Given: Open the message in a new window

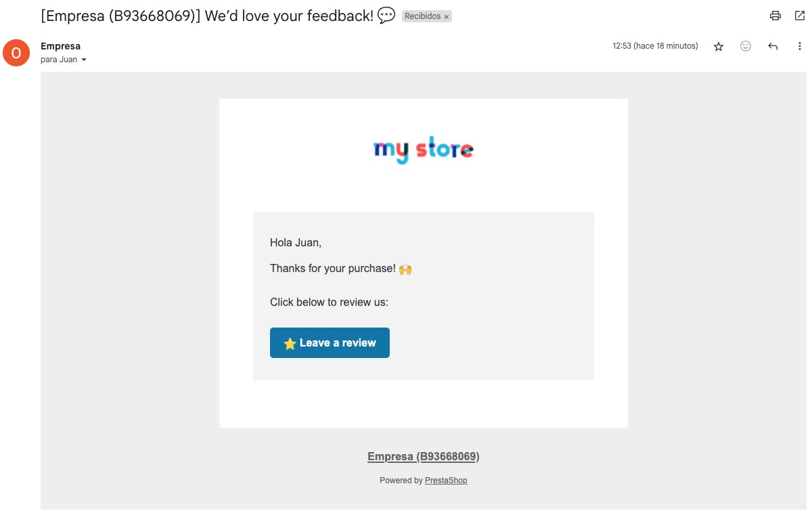Looking at the screenshot, I should 799,16.
